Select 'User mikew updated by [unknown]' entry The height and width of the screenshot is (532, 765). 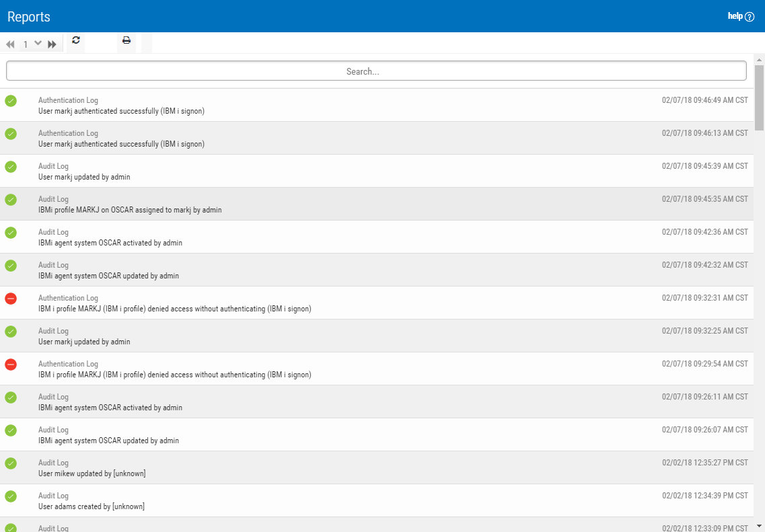92,473
